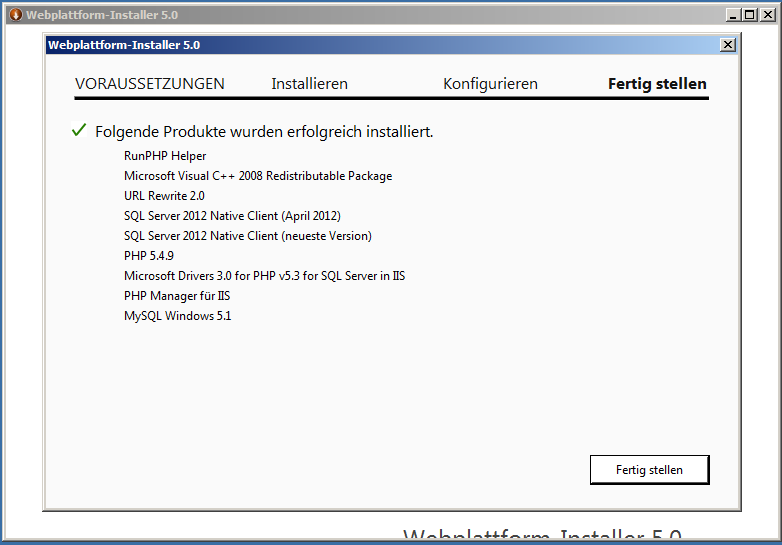Select the bold Fertig stellen step heading
The image size is (782, 545).
[x=657, y=84]
